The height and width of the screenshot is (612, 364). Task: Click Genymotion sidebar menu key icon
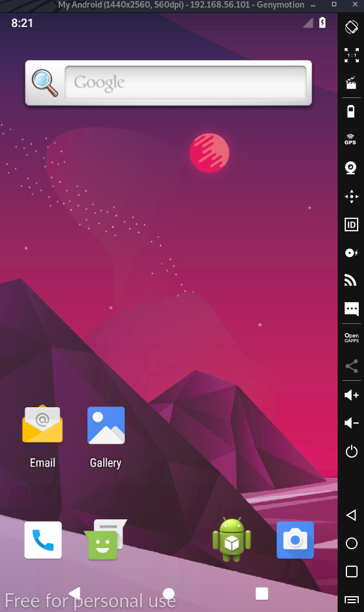point(352,600)
